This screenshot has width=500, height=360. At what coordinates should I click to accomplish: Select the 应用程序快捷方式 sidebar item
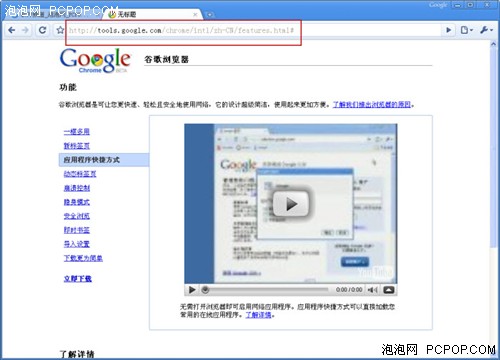(x=104, y=160)
